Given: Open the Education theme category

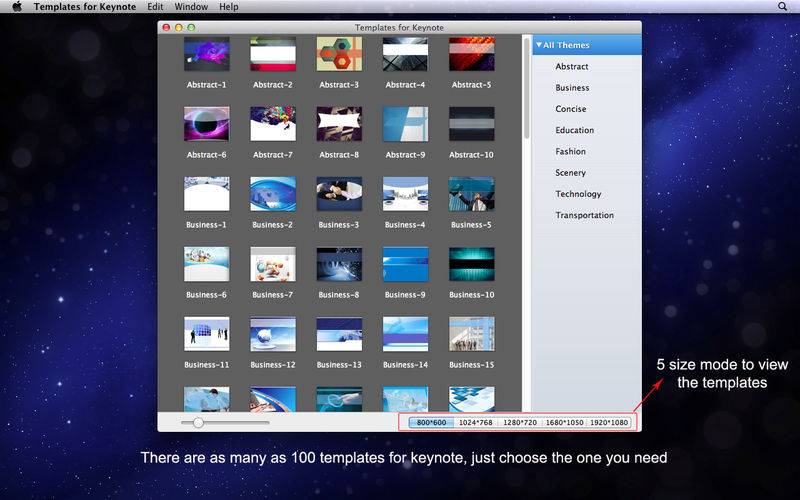Looking at the screenshot, I should click(574, 130).
